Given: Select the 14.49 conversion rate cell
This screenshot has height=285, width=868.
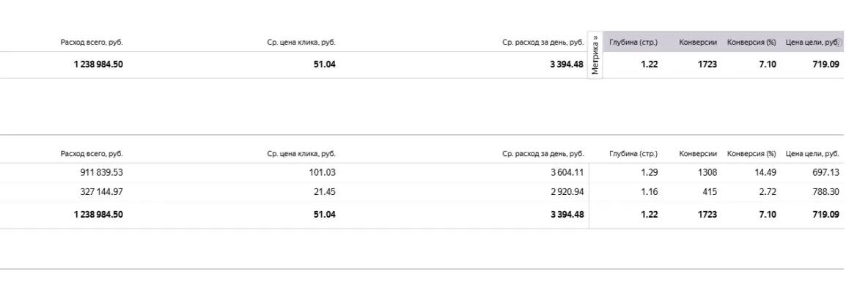Looking at the screenshot, I should pyautogui.click(x=765, y=173).
